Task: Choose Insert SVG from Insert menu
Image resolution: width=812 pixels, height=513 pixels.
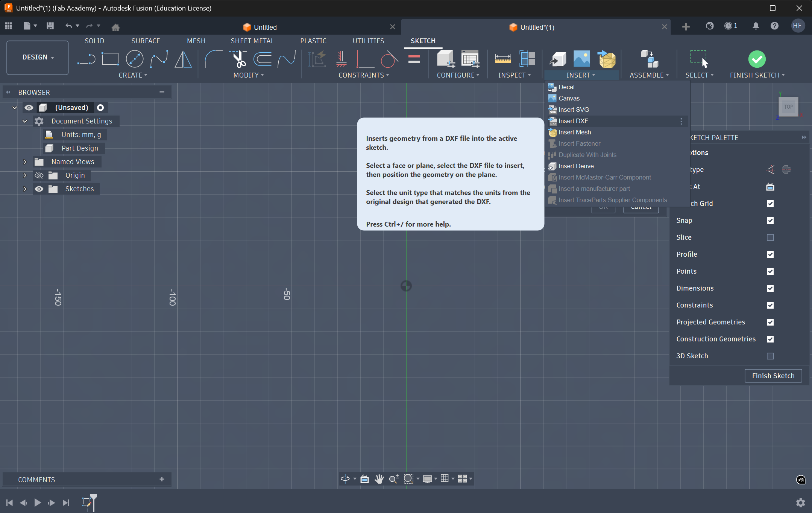Action: (574, 110)
